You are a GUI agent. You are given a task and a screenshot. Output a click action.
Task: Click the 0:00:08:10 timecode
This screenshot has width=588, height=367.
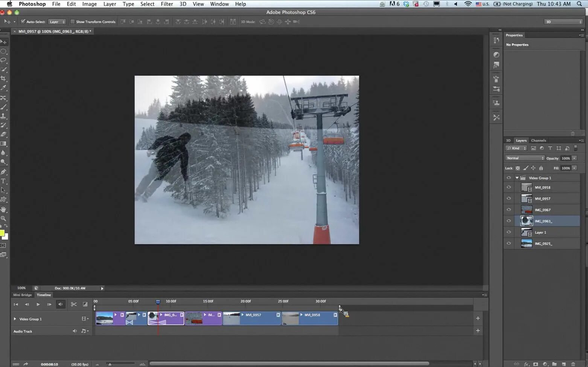(49, 364)
